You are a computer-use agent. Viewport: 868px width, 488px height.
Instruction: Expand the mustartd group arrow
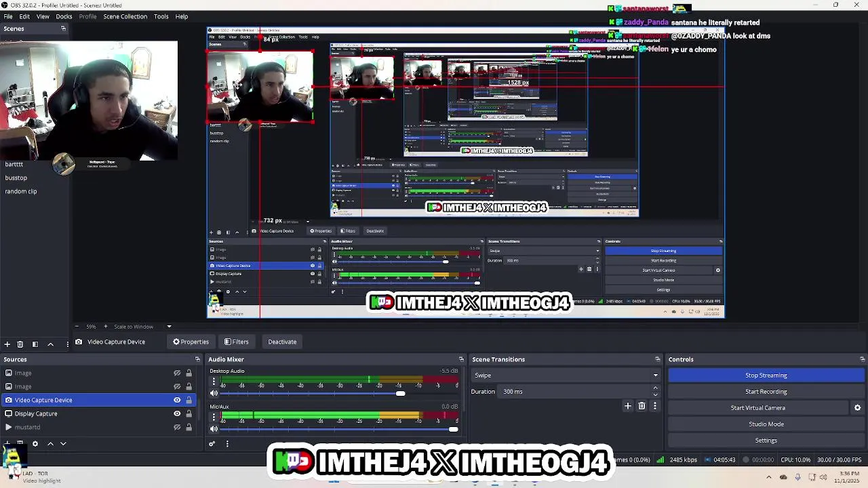(x=8, y=427)
